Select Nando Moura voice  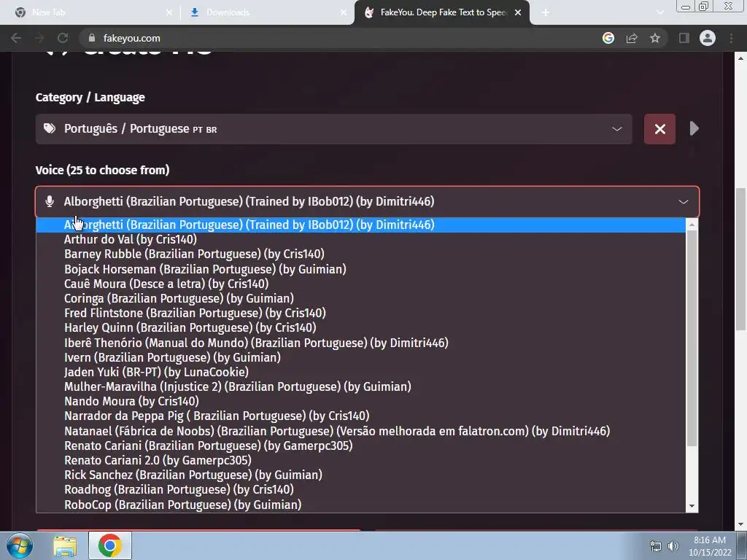tap(360, 402)
